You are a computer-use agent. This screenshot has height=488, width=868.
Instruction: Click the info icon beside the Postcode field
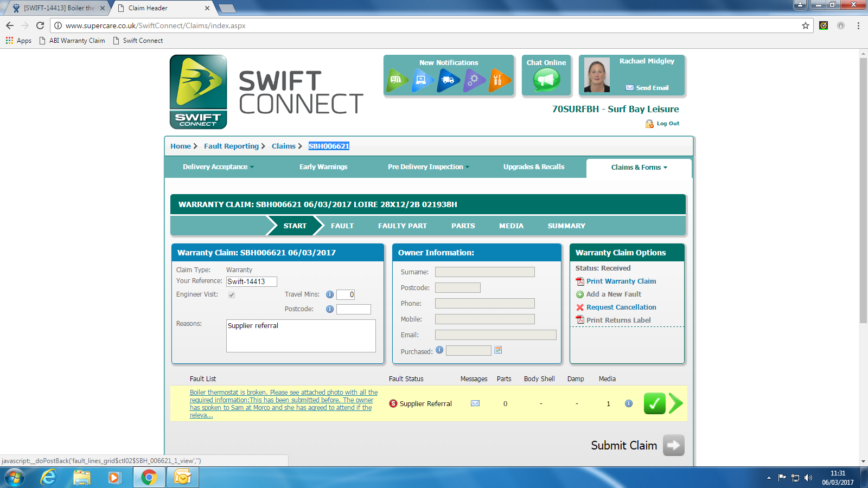point(329,309)
